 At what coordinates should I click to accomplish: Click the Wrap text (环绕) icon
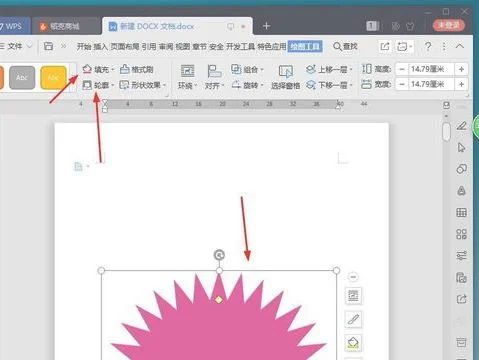[187, 71]
